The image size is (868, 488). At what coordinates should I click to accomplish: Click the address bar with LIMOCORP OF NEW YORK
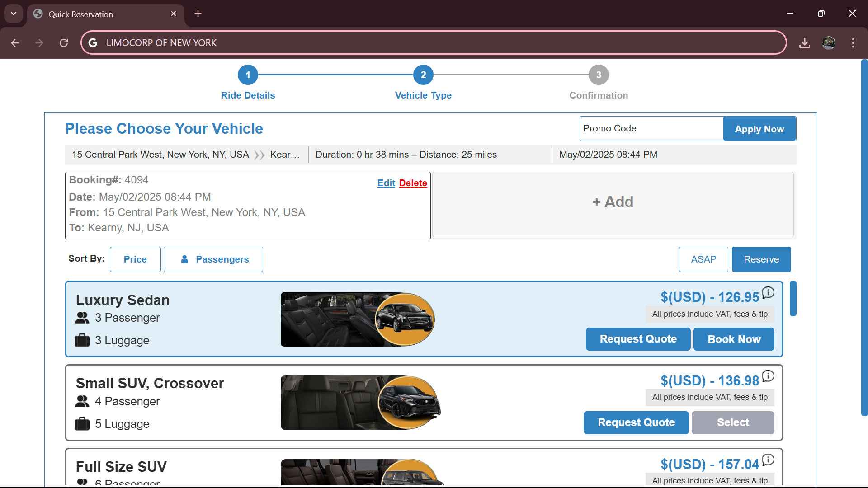[433, 43]
